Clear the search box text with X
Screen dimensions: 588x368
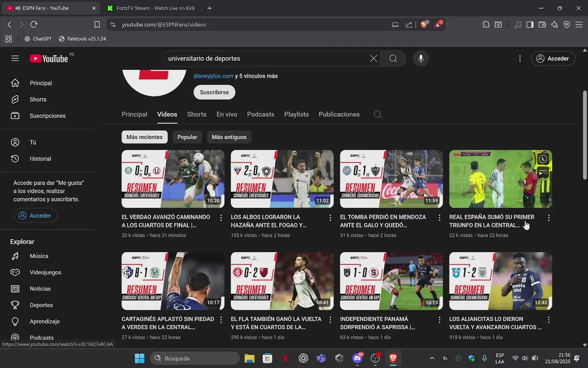[374, 58]
